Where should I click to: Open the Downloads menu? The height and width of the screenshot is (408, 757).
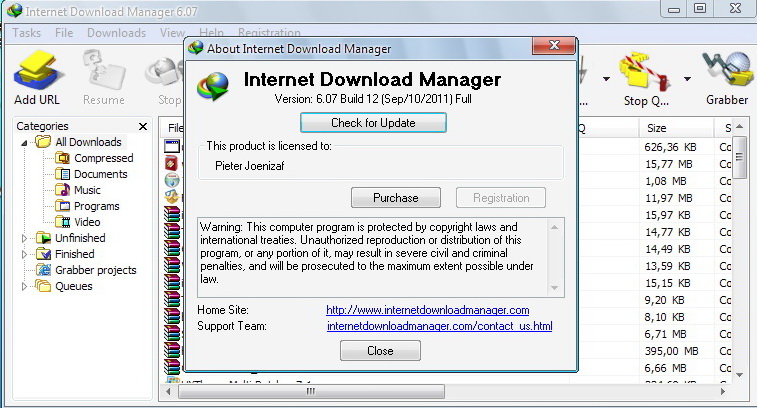point(116,33)
